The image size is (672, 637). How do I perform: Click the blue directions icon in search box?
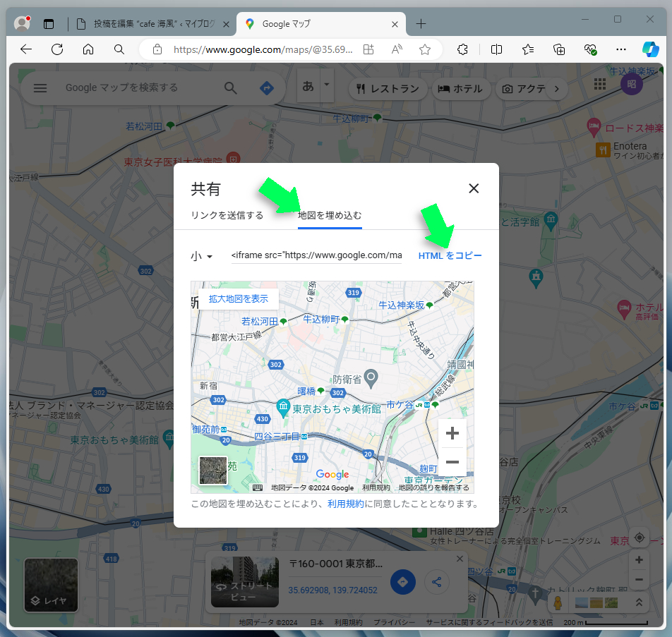click(x=267, y=88)
